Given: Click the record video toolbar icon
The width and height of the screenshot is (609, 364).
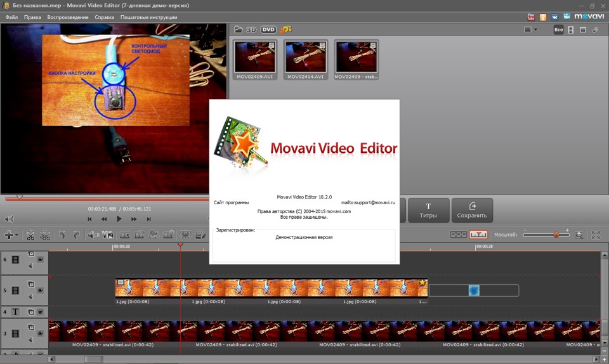Looking at the screenshot, I should tap(125, 235).
